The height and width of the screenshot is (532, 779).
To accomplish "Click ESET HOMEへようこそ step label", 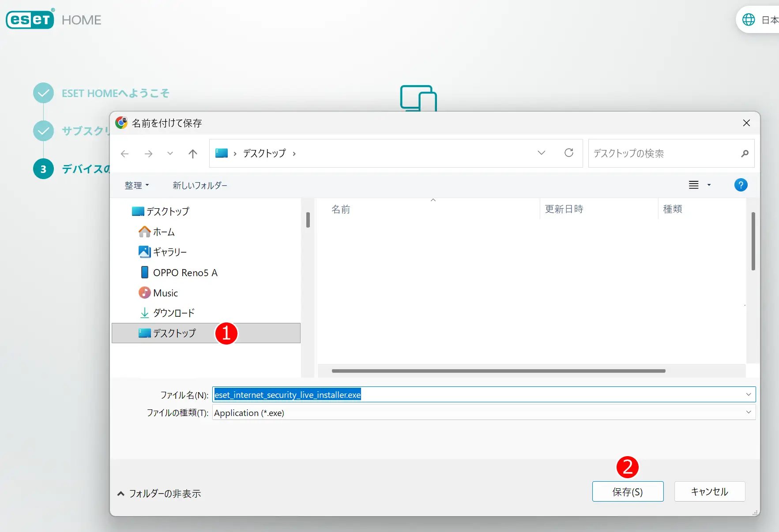I will click(x=116, y=94).
